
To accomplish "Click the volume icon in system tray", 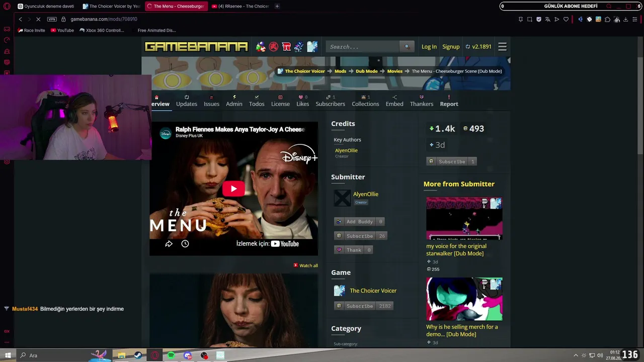I will [x=600, y=355].
